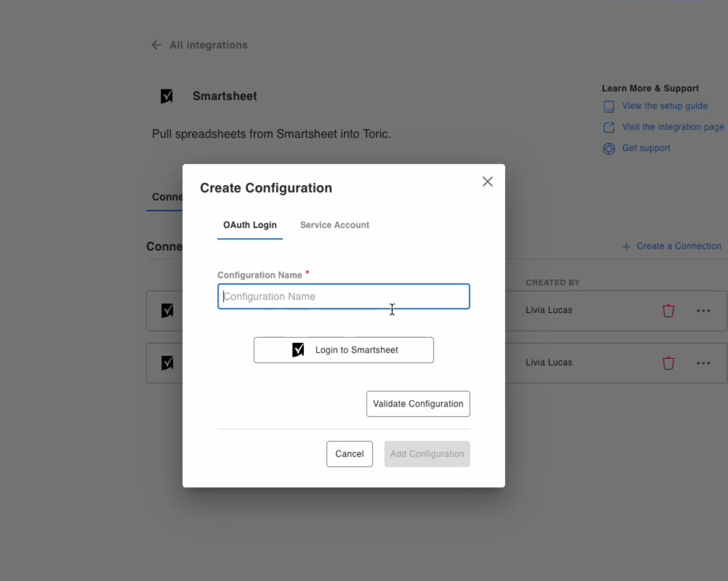Switch to the Service Account tab
Screen dimensions: 728x581
pyautogui.click(x=335, y=225)
